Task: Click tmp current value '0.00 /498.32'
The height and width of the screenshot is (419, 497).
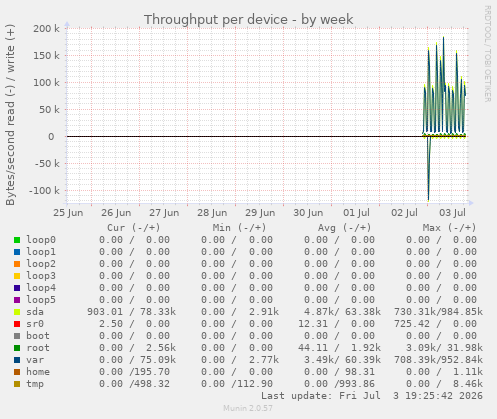Action: [x=134, y=384]
